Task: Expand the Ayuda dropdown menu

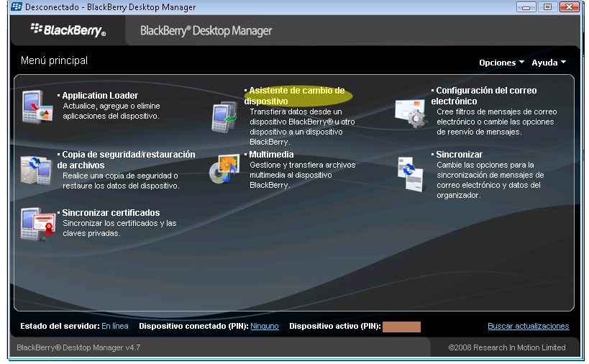Action: (x=549, y=63)
